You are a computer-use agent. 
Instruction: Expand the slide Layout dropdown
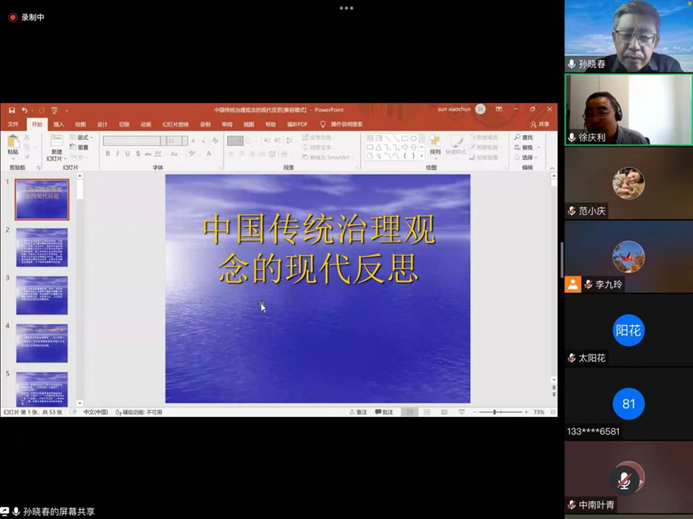click(x=83, y=137)
